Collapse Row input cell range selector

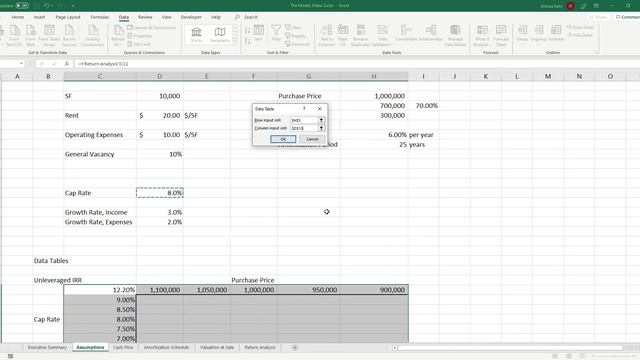coord(322,120)
